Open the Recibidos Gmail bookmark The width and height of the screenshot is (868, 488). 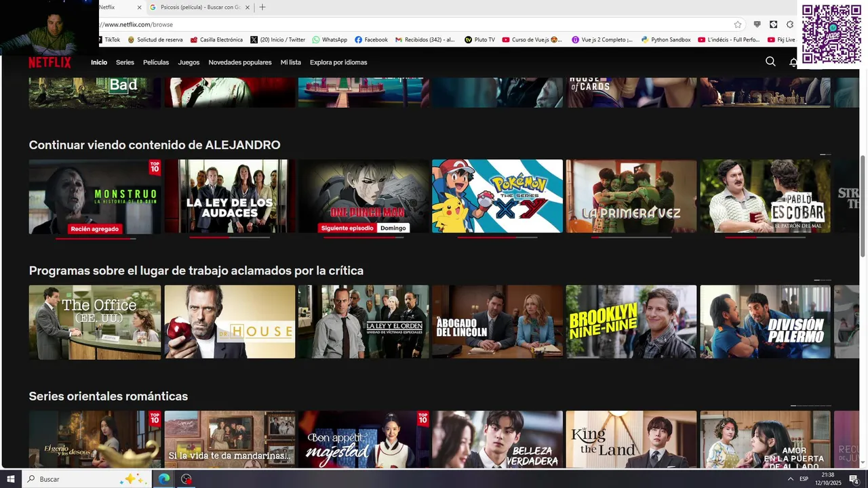tap(425, 40)
